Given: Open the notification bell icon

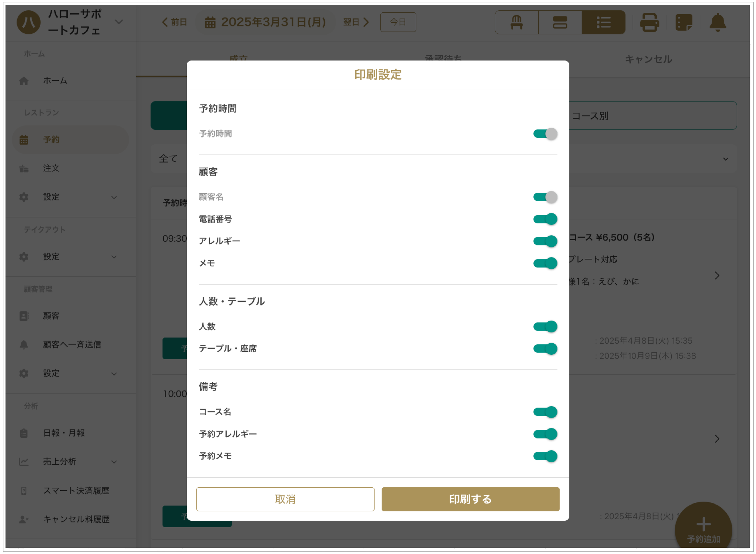Looking at the screenshot, I should (717, 22).
